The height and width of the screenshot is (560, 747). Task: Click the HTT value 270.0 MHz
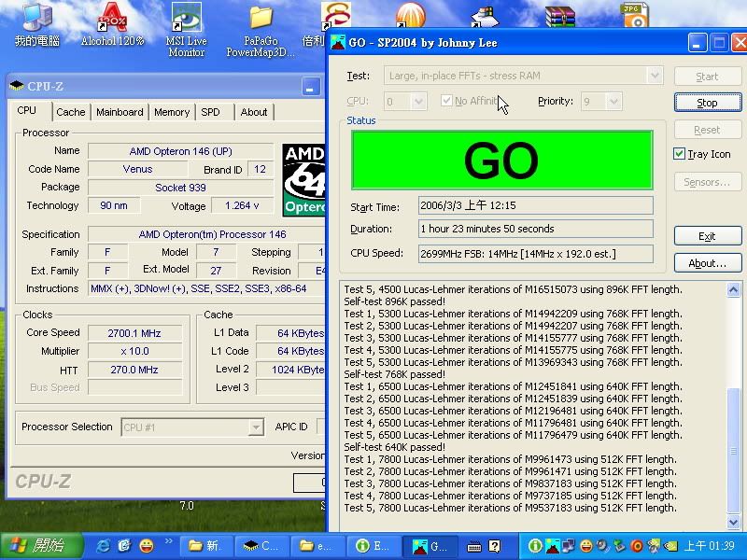tap(134, 370)
